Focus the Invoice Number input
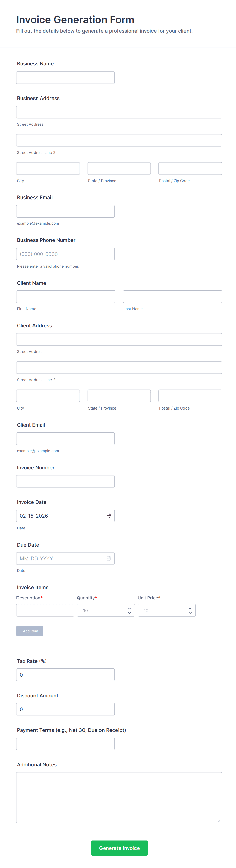 65,481
